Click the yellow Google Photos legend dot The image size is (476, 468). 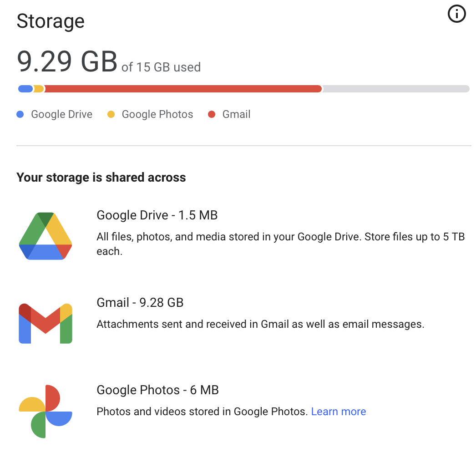tap(111, 115)
